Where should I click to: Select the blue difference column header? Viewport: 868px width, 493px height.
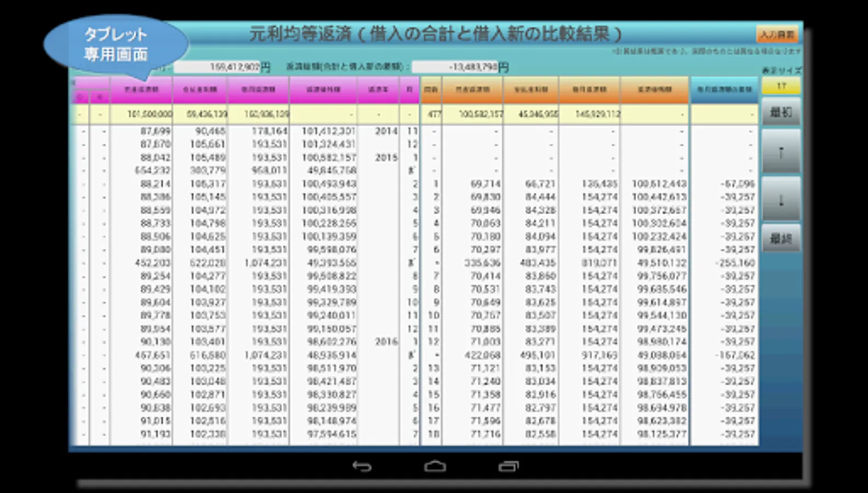(x=724, y=90)
